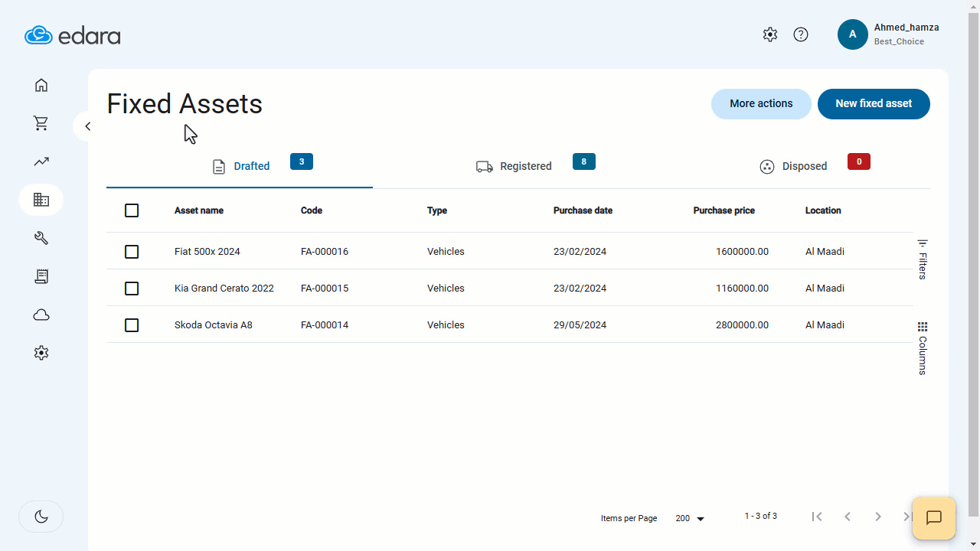This screenshot has height=551, width=980.
Task: Open the More actions menu
Action: coord(761,104)
